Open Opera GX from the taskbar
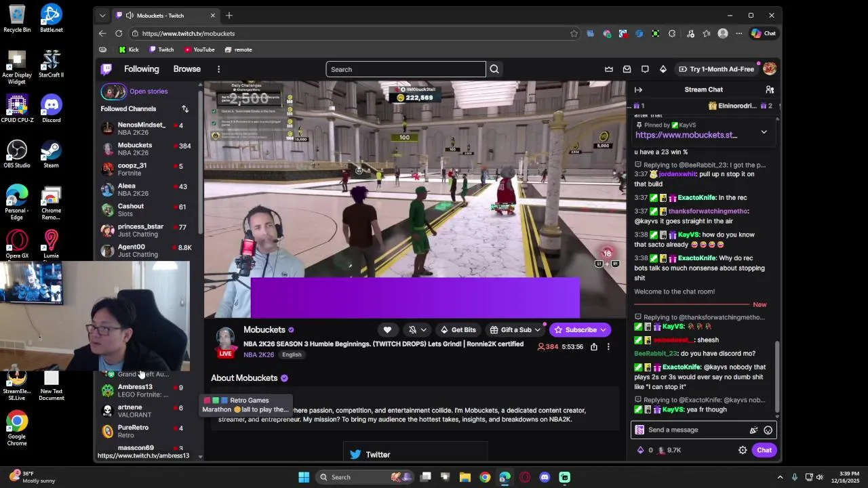Screen dimensions: 868x488 click(525, 477)
